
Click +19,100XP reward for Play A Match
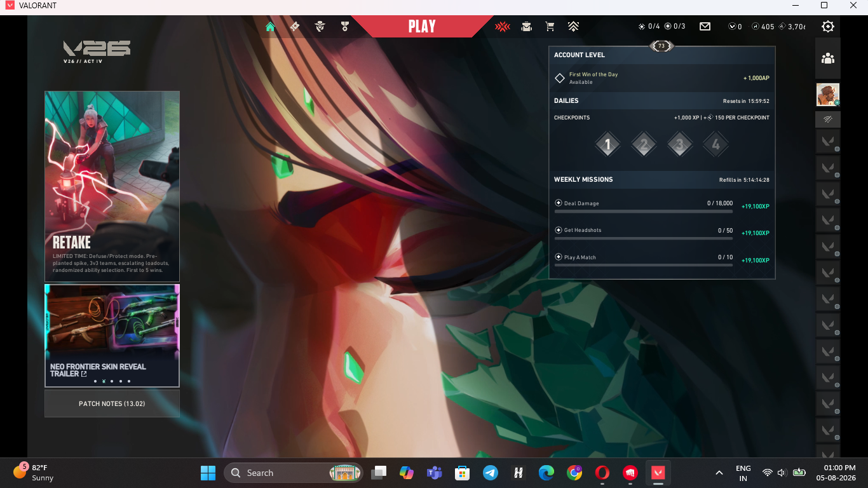(x=756, y=261)
